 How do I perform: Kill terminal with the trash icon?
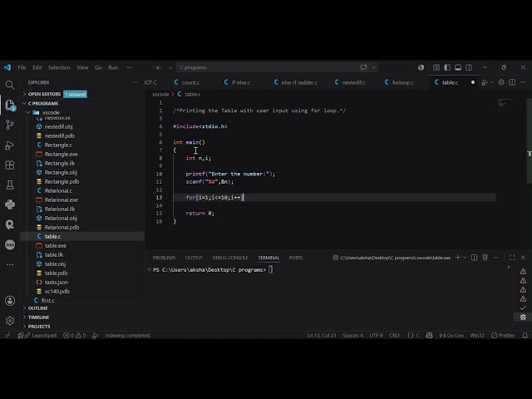click(485, 258)
